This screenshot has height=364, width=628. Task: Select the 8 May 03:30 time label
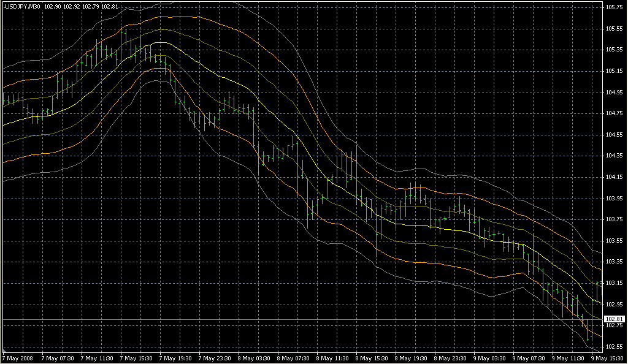coord(255,358)
